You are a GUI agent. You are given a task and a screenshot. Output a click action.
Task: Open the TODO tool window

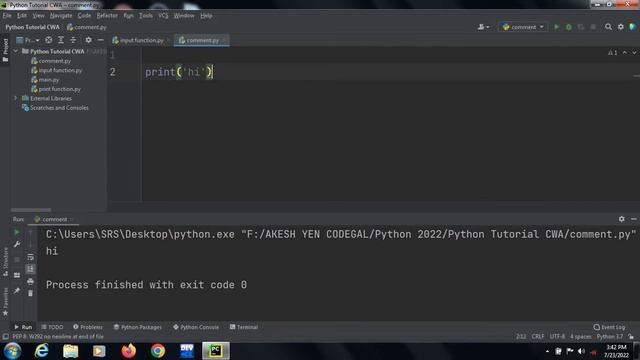coord(52,327)
